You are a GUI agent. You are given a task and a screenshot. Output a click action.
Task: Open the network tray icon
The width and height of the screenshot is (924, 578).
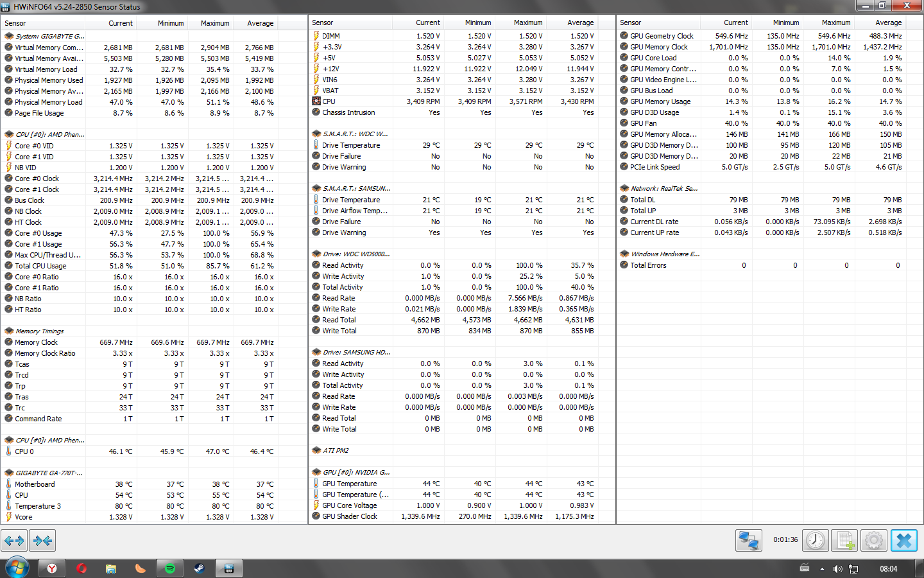click(x=853, y=569)
